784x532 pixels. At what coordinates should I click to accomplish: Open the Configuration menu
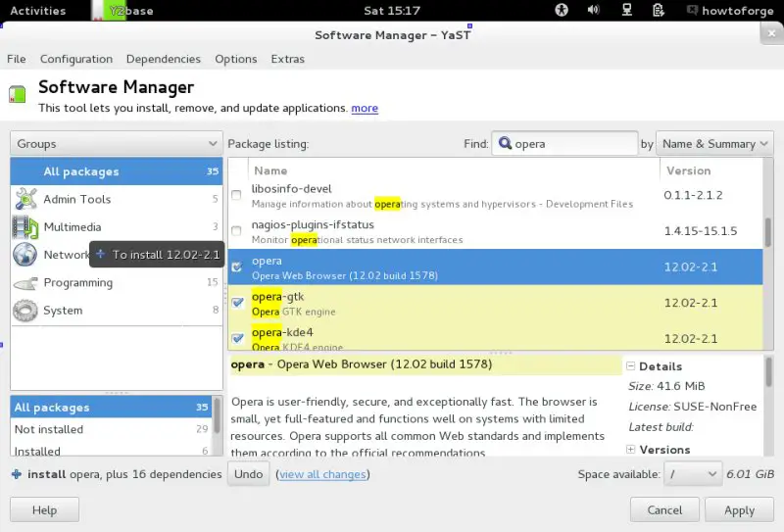click(76, 59)
